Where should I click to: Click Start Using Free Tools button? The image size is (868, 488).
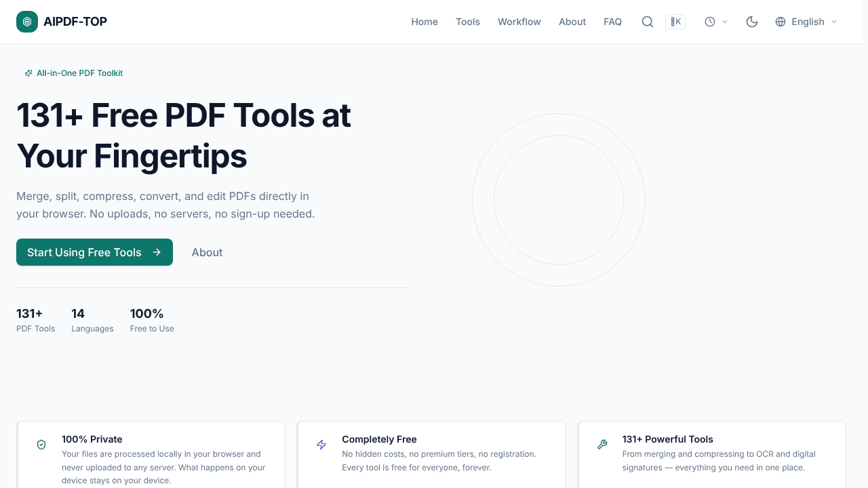(94, 252)
